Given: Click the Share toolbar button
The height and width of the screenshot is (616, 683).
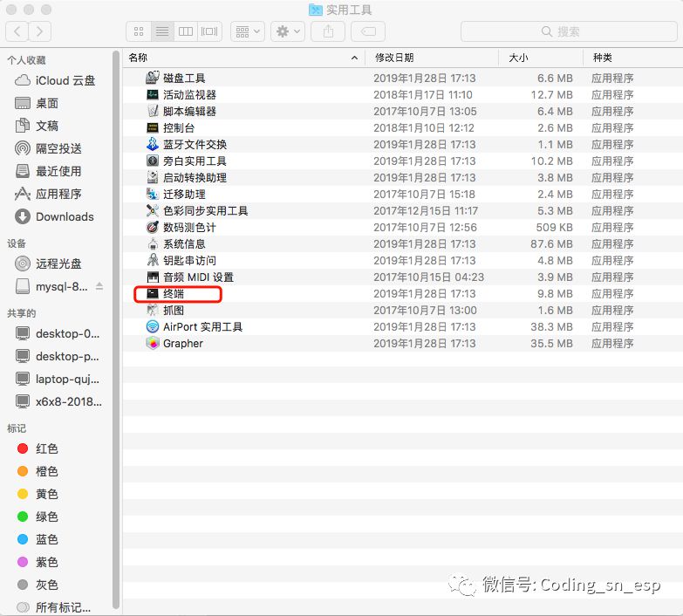Looking at the screenshot, I should 328,31.
